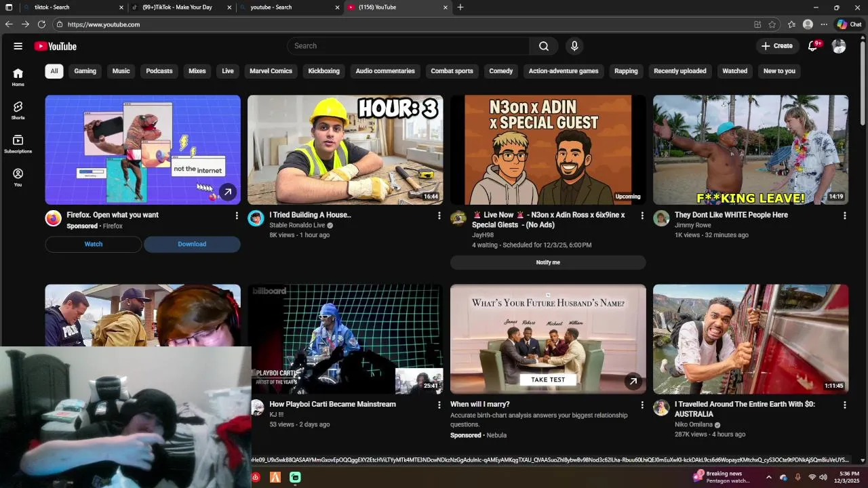This screenshot has width=868, height=488.
Task: Select the New to you chip
Action: [779, 71]
